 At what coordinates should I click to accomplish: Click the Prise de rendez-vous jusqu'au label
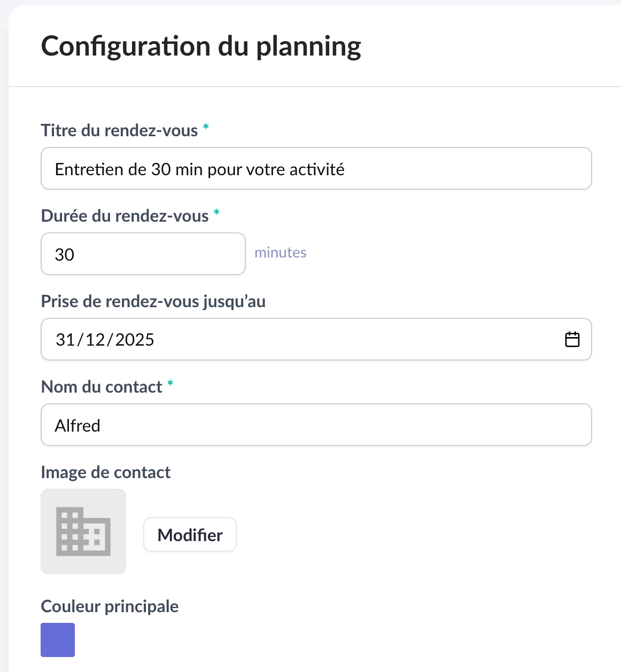153,301
